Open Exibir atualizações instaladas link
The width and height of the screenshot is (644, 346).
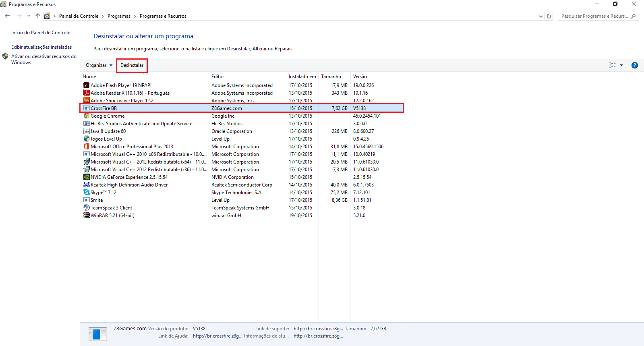[x=41, y=47]
